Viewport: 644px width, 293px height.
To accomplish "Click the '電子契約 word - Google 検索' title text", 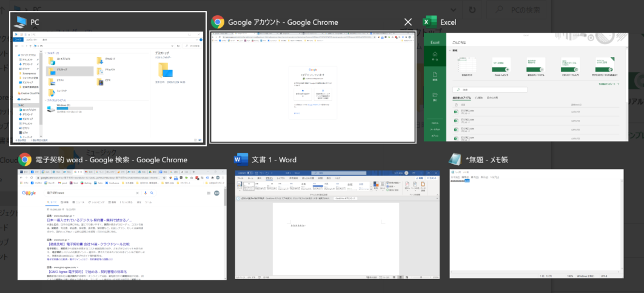I will pyautogui.click(x=112, y=160).
